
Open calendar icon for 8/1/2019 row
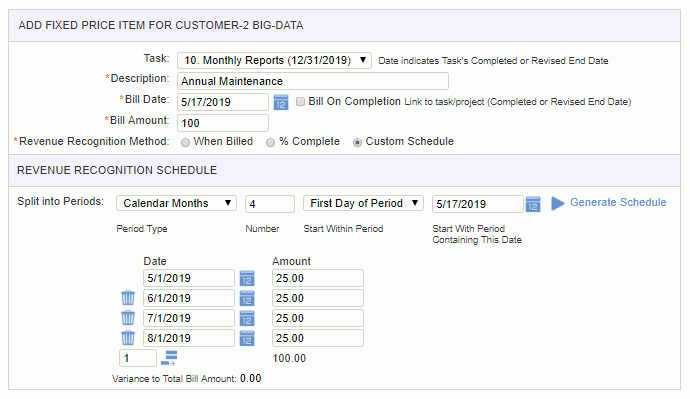(247, 338)
